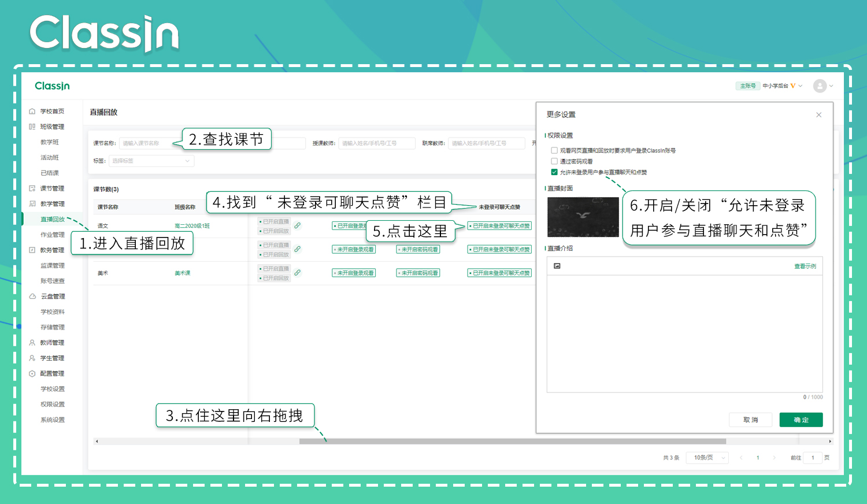Toggle 已开启未登录可聊天点赞 tag in 美术 row
867x504 pixels.
499,273
